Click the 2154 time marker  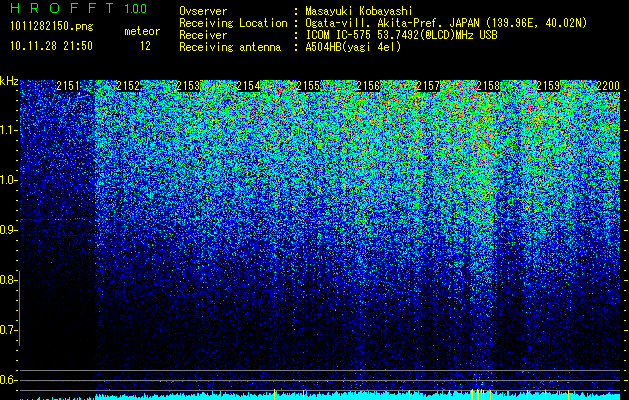(248, 86)
